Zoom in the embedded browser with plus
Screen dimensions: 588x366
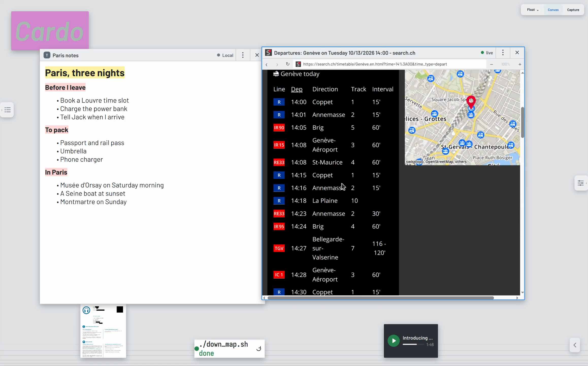(x=520, y=64)
